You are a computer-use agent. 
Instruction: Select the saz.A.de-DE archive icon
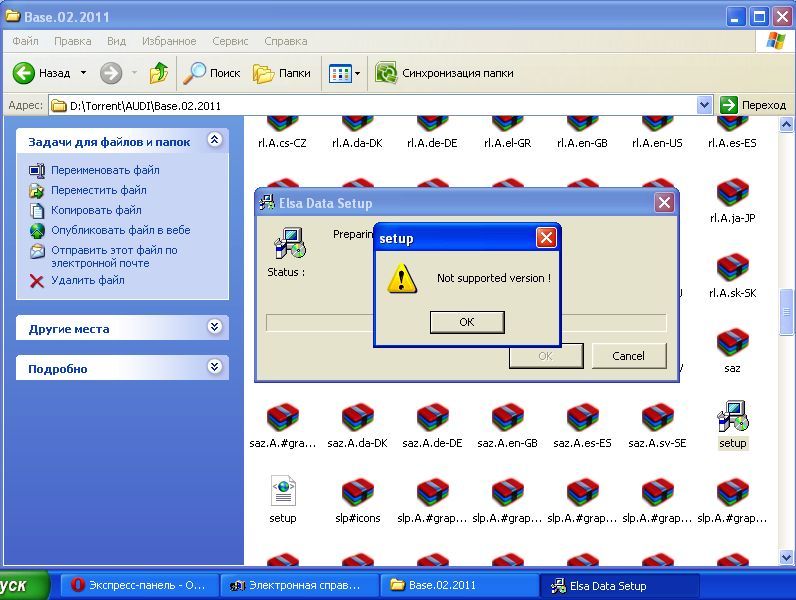433,417
